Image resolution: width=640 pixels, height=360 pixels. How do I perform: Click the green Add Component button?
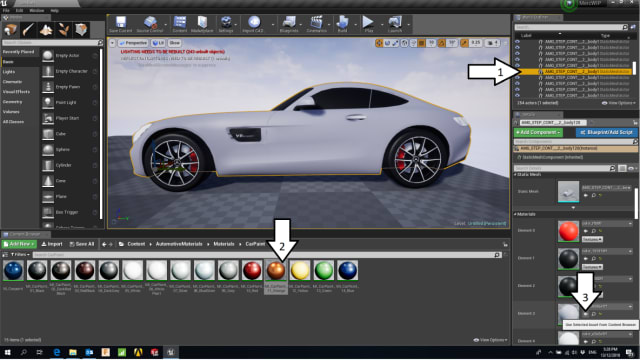click(x=538, y=132)
